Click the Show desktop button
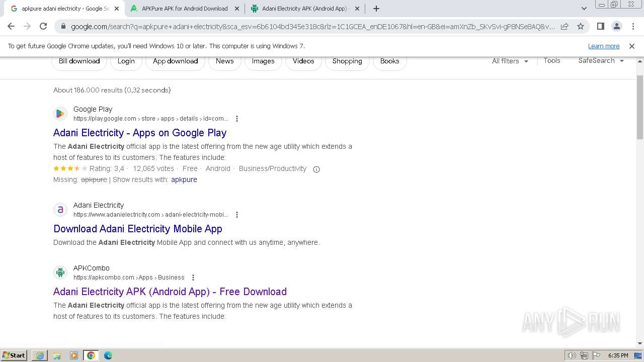Screen dimensions: 644x362 coord(638,355)
